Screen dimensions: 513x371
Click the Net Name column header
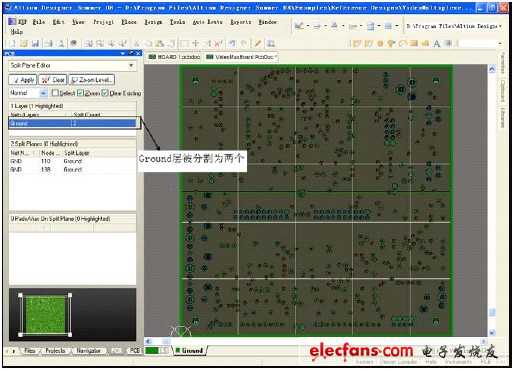point(21,153)
